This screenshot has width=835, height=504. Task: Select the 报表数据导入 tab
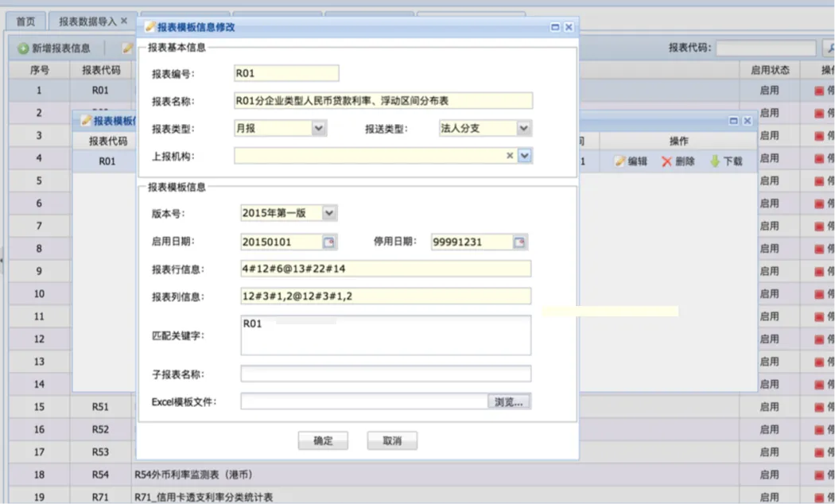coord(87,21)
